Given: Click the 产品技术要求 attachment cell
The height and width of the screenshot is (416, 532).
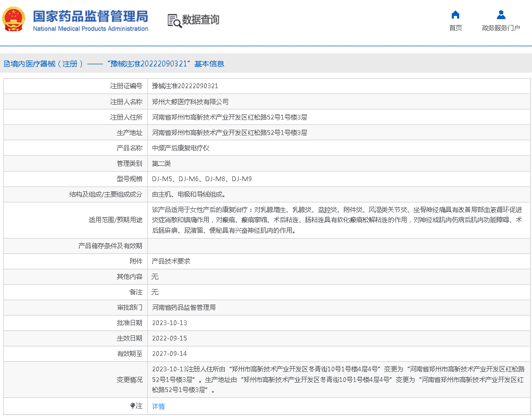Looking at the screenshot, I should click(x=171, y=261).
